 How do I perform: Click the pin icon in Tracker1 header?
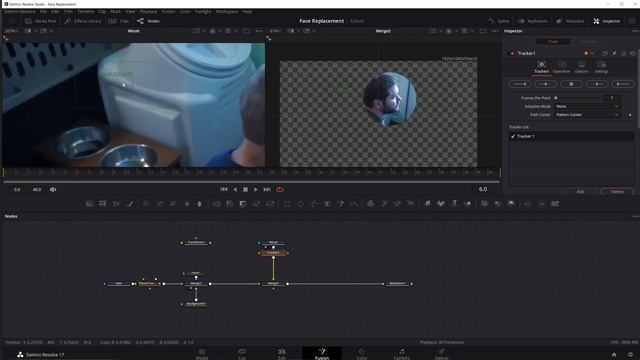pos(614,53)
